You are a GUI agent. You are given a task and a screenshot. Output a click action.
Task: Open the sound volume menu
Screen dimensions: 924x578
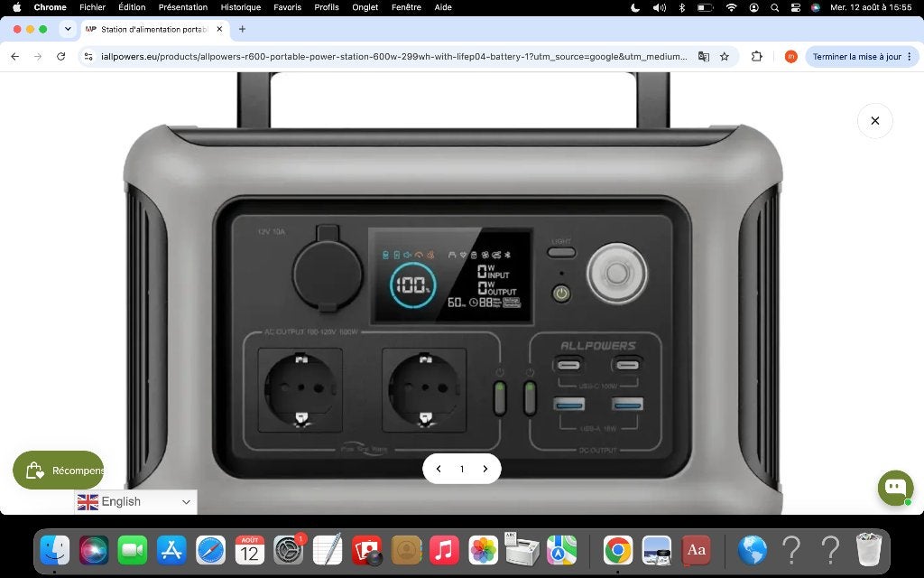pos(660,7)
